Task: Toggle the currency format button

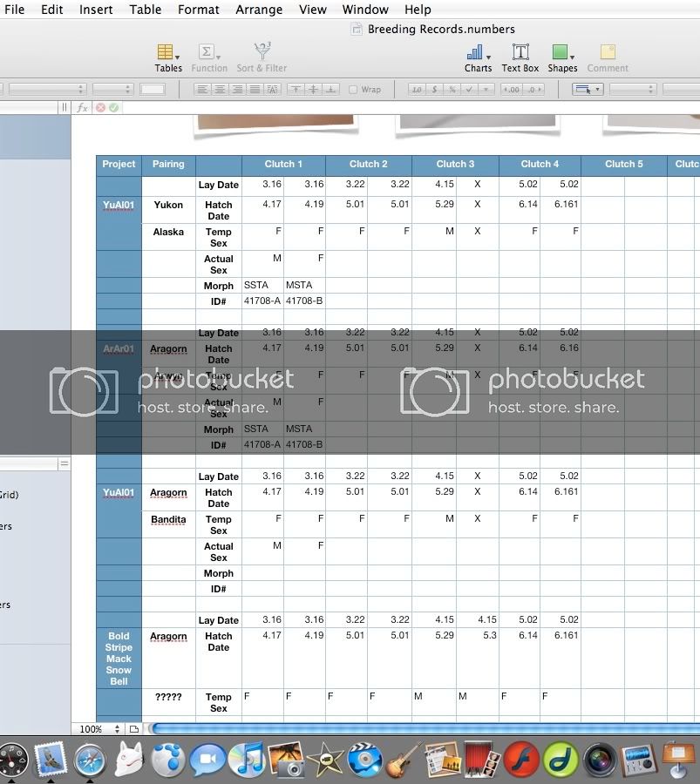Action: tap(435, 89)
